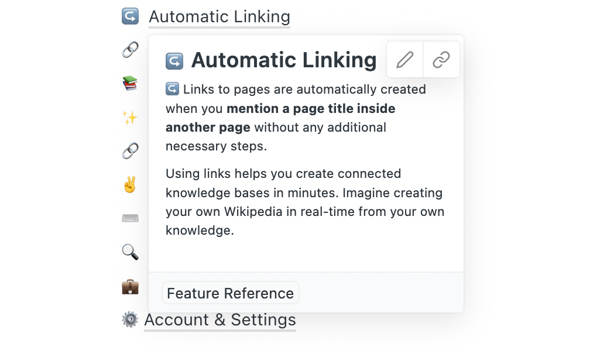Click the pencil edit icon in the popup

404,60
